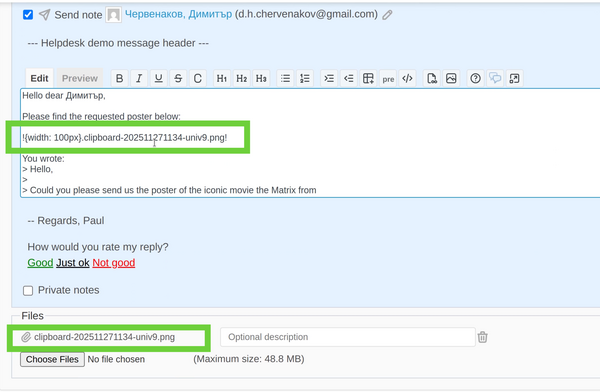This screenshot has height=392, width=600.
Task: Insert Heading 2 with H2 button
Action: (241, 78)
